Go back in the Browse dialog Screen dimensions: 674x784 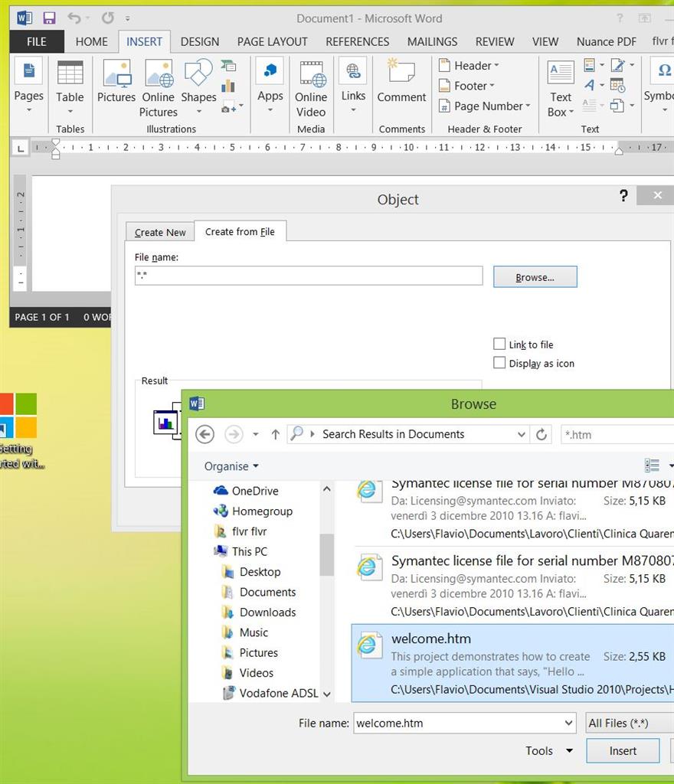204,434
